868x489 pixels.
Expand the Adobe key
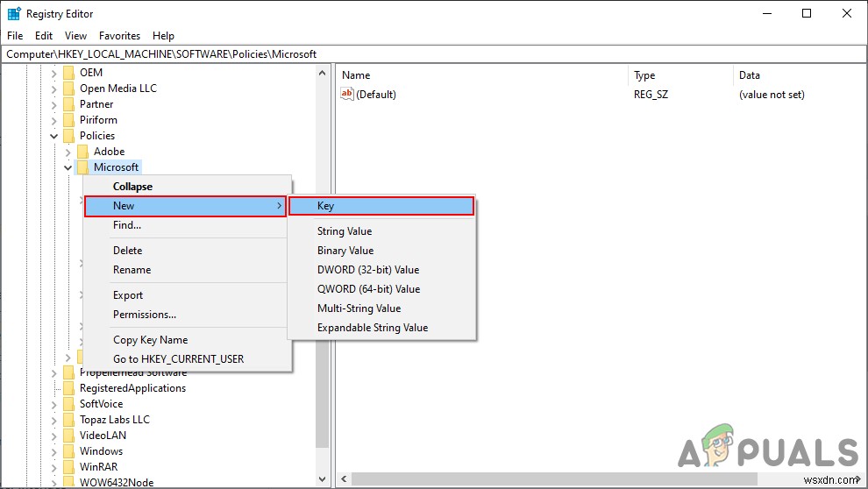[x=68, y=152]
